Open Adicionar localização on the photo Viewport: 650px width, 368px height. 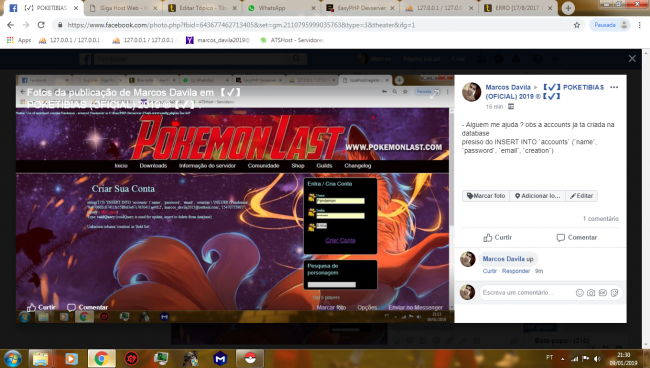click(x=537, y=196)
